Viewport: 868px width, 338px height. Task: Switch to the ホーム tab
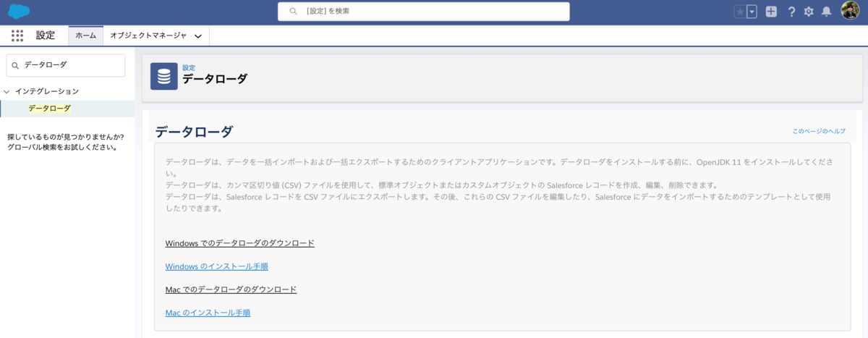(x=86, y=35)
